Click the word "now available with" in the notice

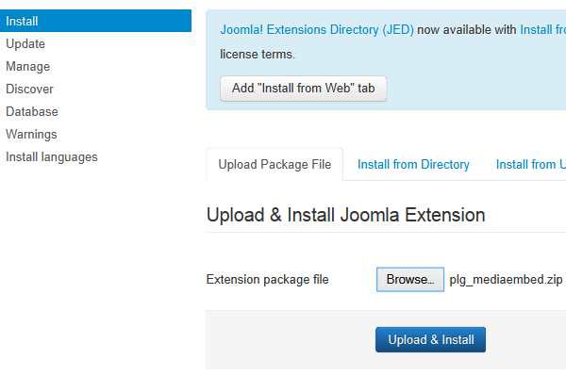pos(466,30)
